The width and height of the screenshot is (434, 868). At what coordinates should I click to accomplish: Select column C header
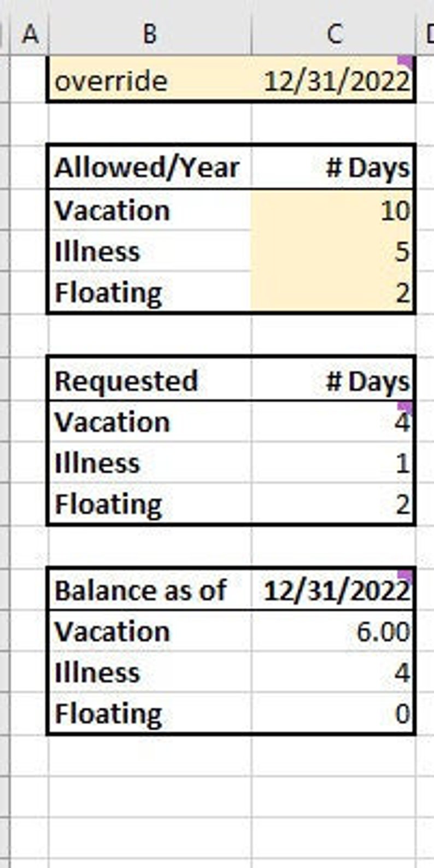click(x=333, y=34)
